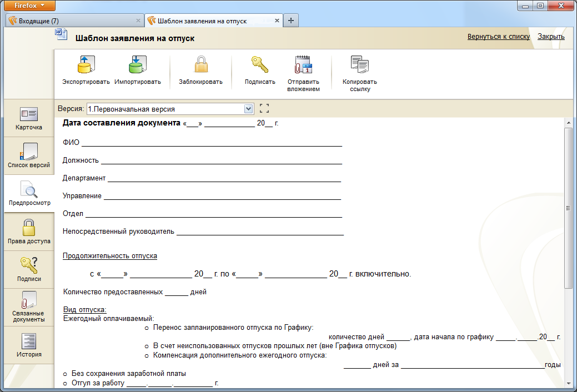Viewport: 577px width, 392px height.
Task: Open the Карточка sidebar section
Action: [29, 118]
